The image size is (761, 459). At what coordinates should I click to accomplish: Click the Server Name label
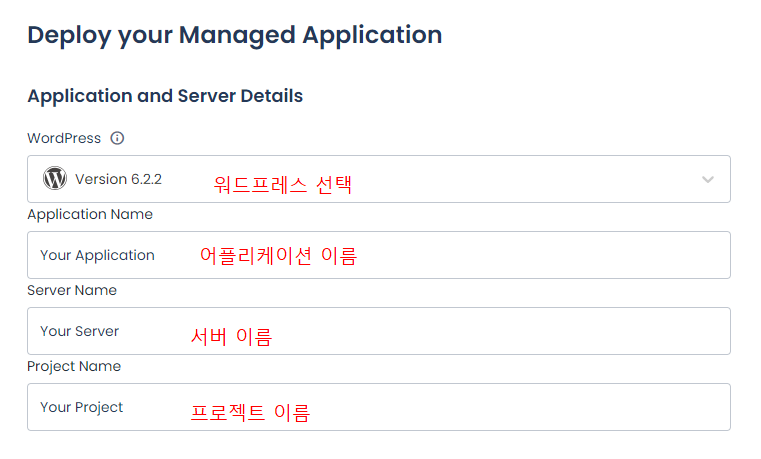72,290
